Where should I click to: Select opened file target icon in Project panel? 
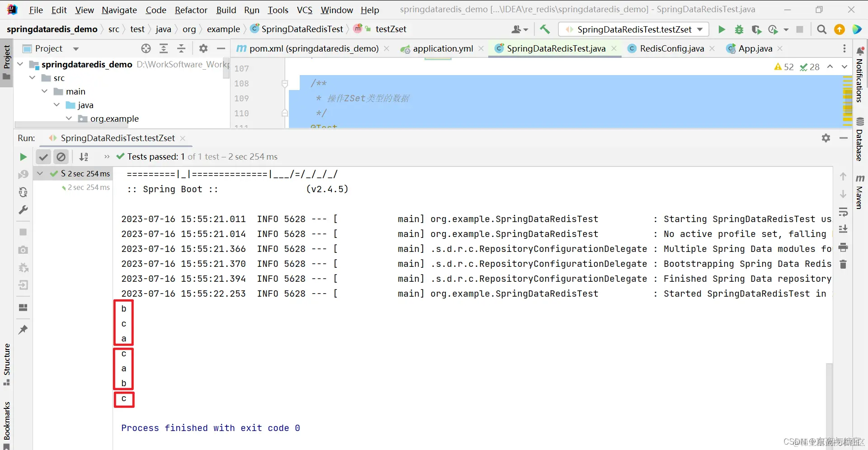point(146,48)
